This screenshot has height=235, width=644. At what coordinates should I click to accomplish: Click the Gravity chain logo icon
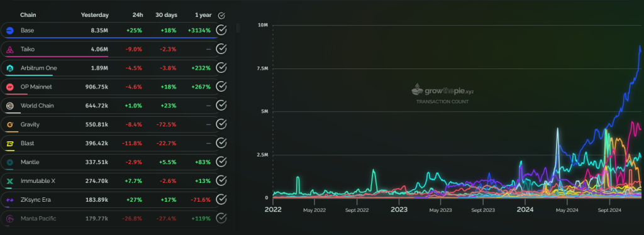10,124
